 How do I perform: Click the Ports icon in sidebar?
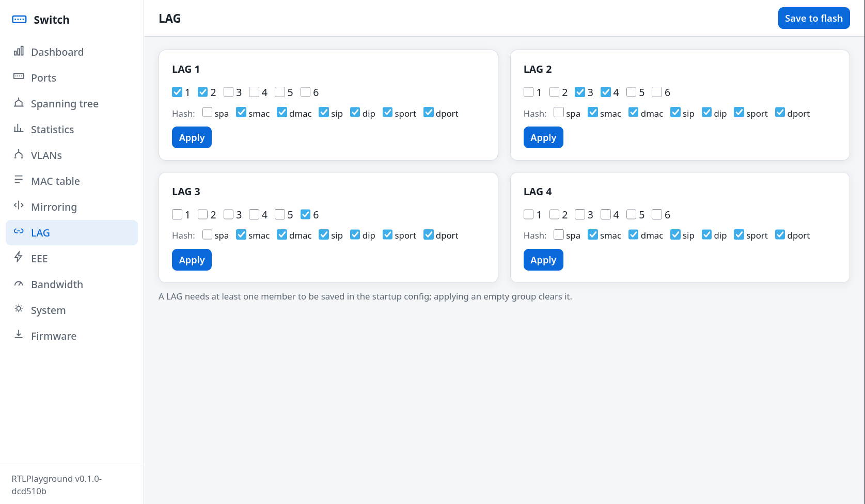click(19, 76)
